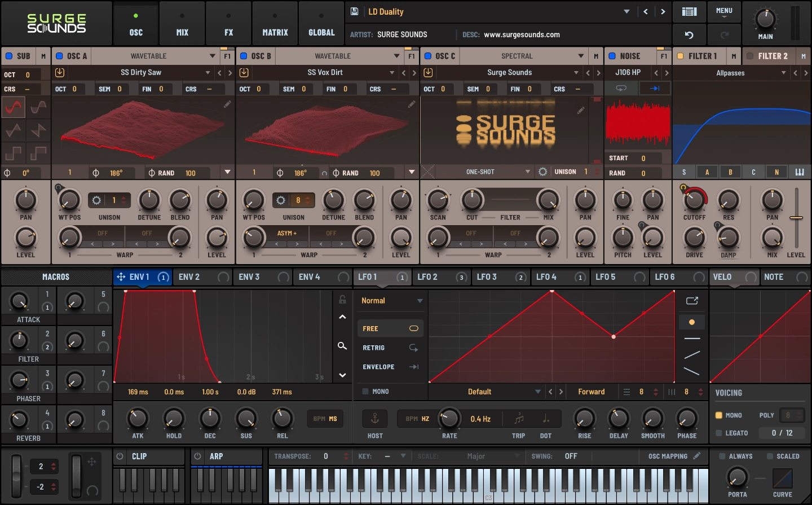Enable FILTER 2
This screenshot has height=505, width=812.
(x=750, y=56)
